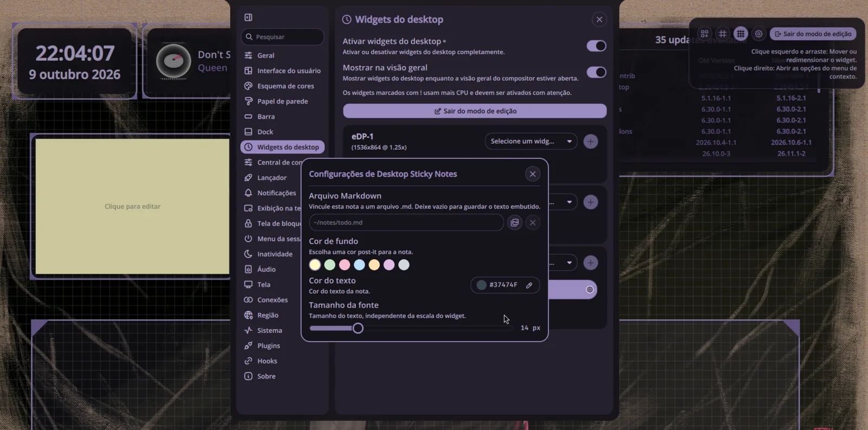Screen dimensions: 868x430
Task: Open the Dock settings section
Action: [x=282, y=132]
